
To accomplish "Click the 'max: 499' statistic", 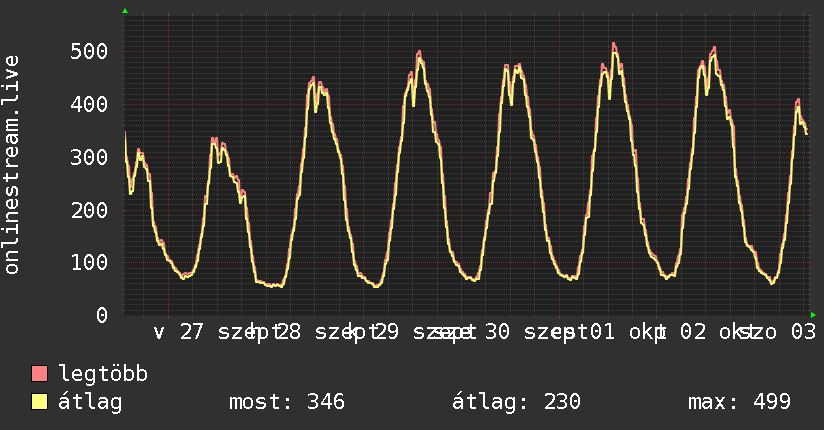I will click(739, 402).
